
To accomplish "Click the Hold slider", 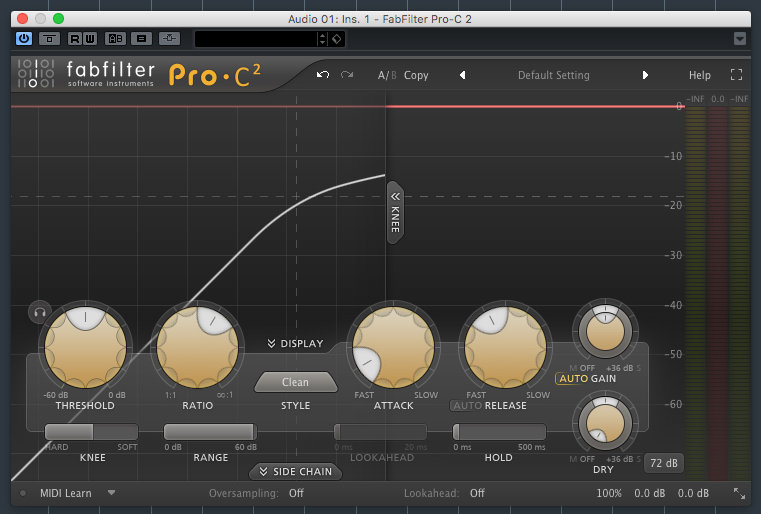I will tap(499, 431).
